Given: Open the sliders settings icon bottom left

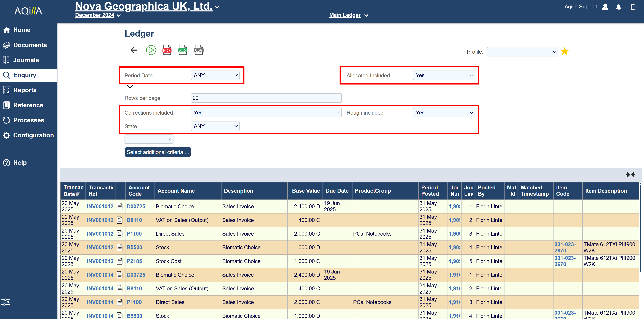Looking at the screenshot, I should coord(6,302).
